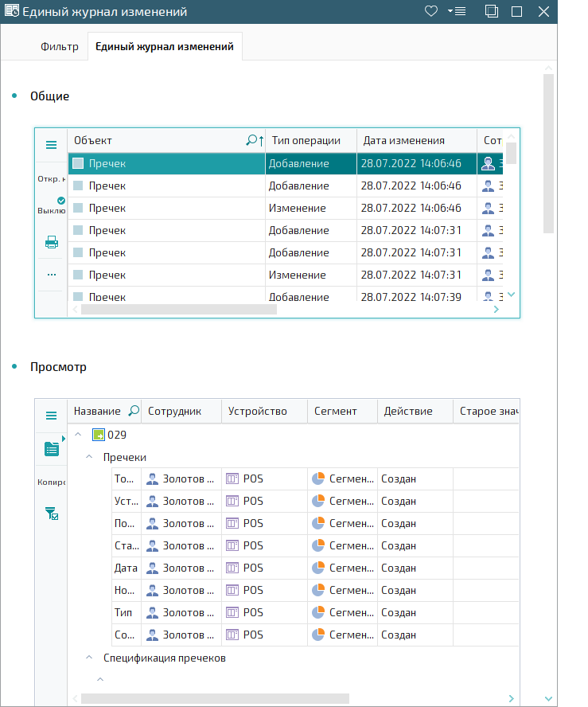Click right arrow of Общие horizontal scrollbar
The width and height of the screenshot is (588, 707).
point(496,309)
